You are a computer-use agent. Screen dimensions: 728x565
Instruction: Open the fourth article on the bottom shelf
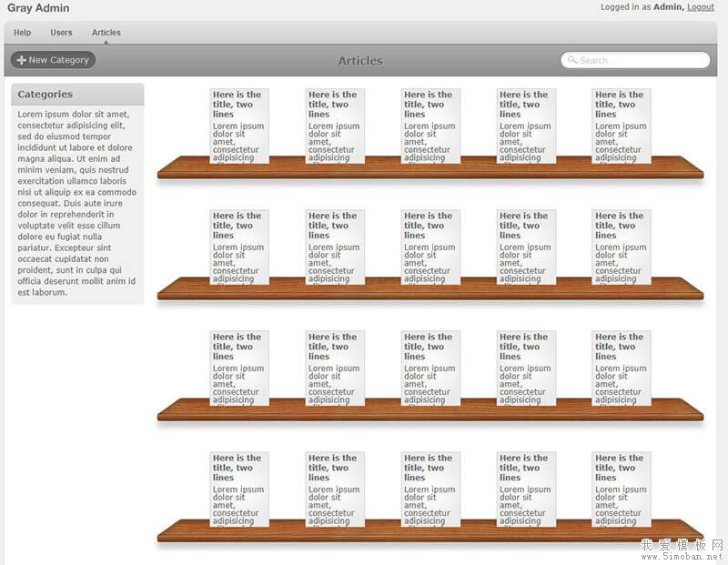pyautogui.click(x=526, y=489)
